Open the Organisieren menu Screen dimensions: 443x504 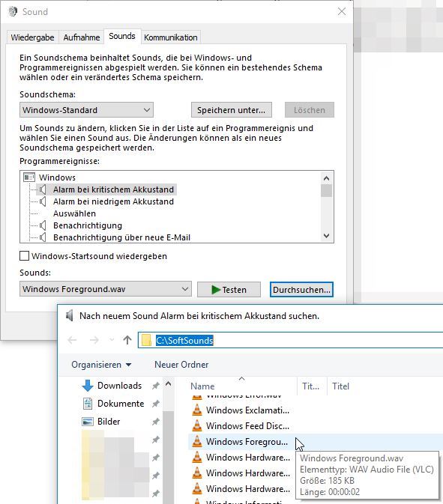[x=101, y=365]
